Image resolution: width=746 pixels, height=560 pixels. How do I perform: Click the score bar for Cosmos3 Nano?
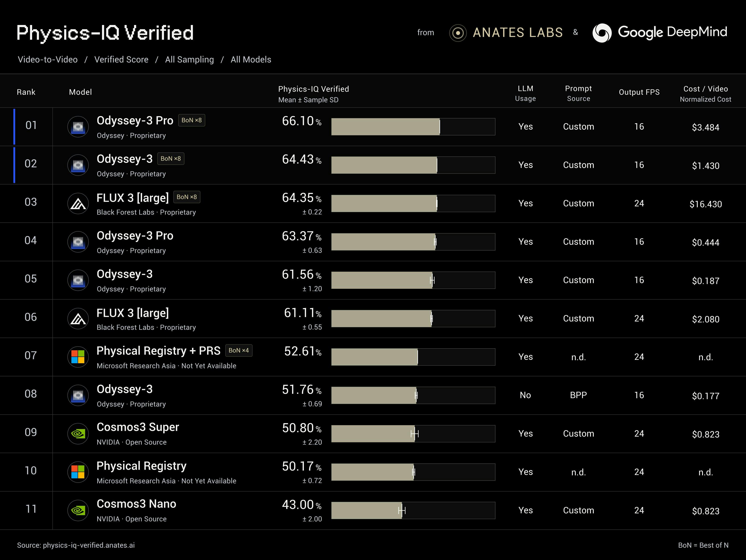coord(413,510)
